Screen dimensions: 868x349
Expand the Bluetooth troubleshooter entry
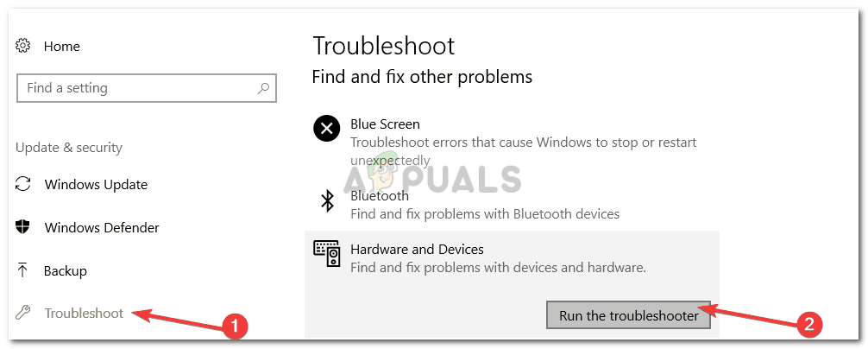[x=512, y=204]
